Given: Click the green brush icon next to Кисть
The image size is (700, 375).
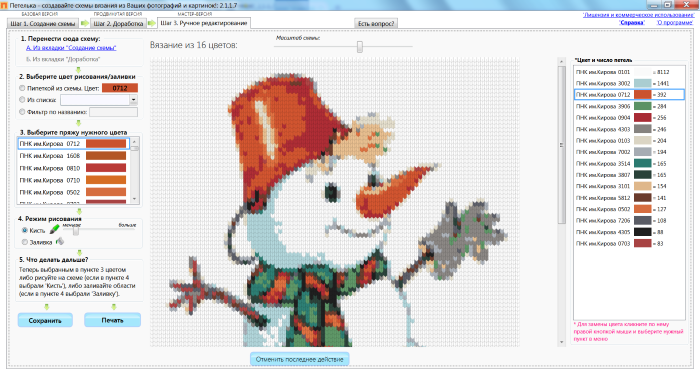Looking at the screenshot, I should [x=54, y=229].
